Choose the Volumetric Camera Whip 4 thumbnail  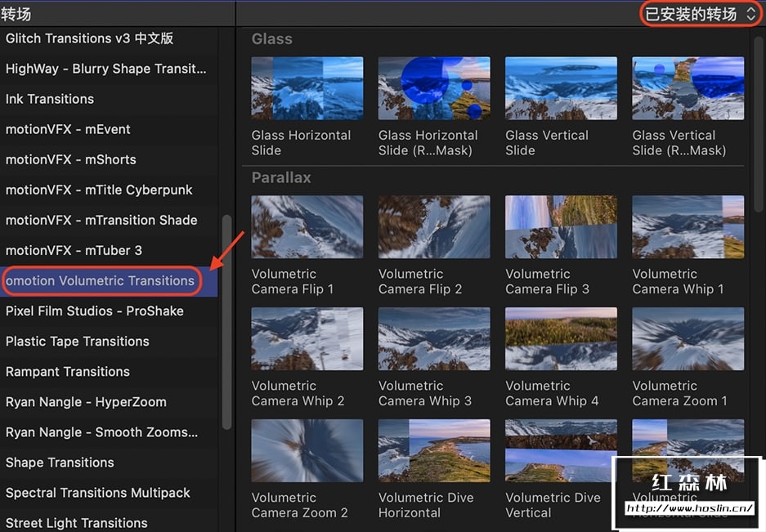[562, 339]
